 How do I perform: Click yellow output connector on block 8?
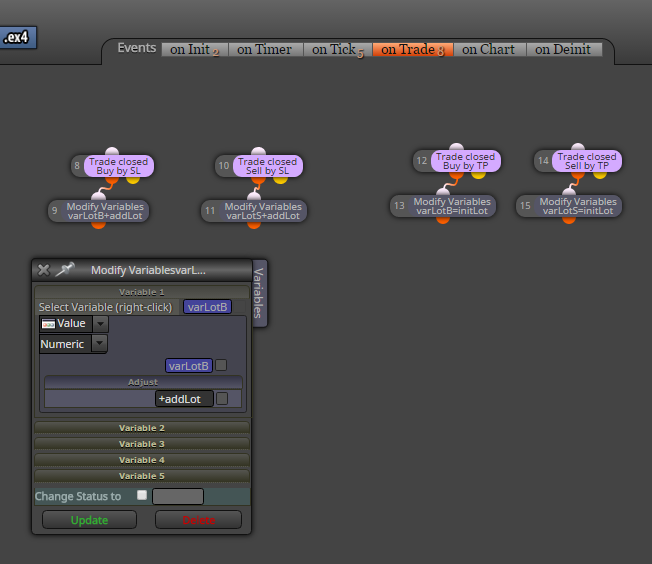tap(133, 180)
